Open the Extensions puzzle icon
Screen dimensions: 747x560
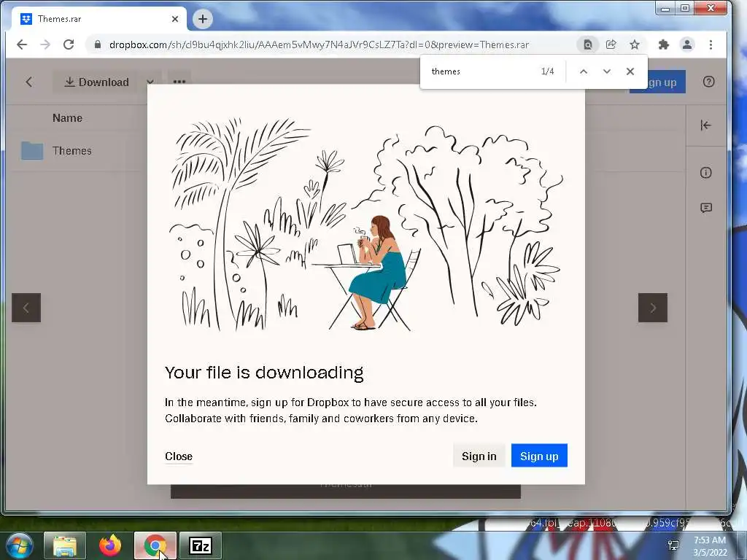(663, 44)
